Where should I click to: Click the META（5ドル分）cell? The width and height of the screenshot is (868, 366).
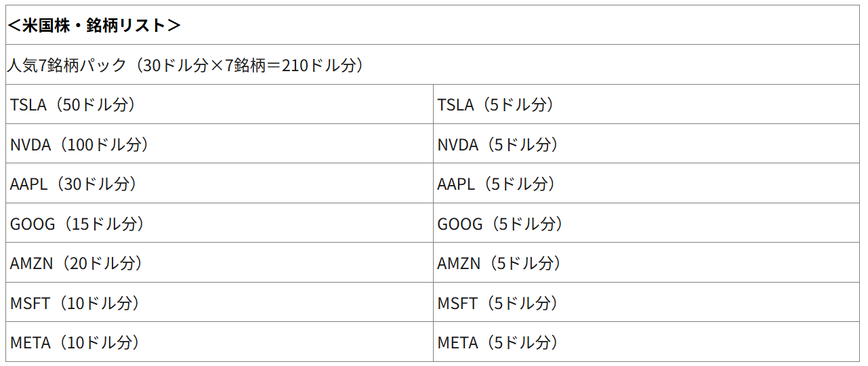[498, 343]
